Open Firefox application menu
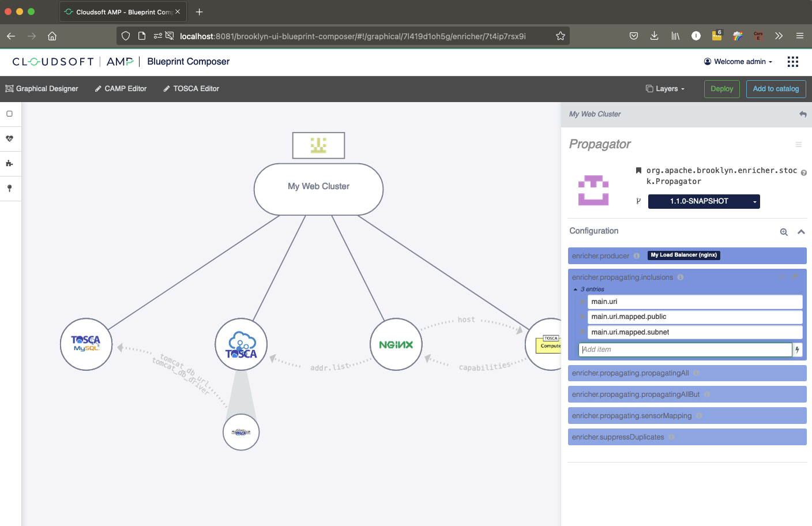The height and width of the screenshot is (526, 812). coord(800,36)
